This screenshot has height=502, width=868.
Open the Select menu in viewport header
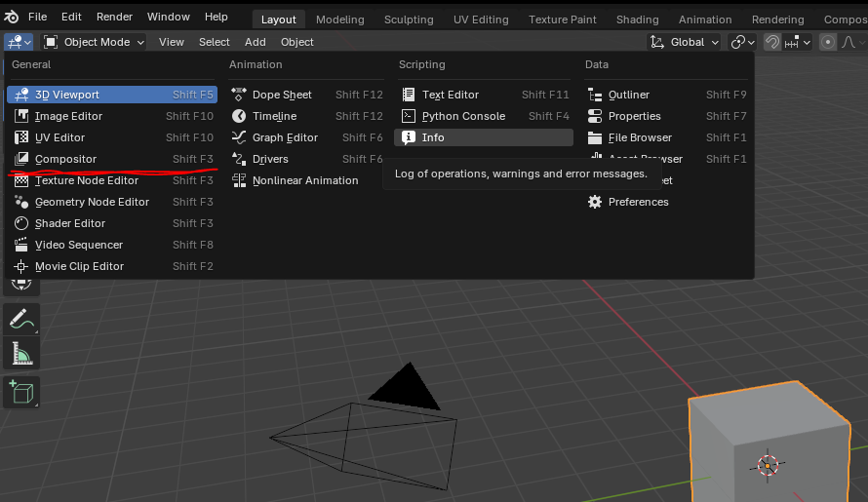pos(215,42)
